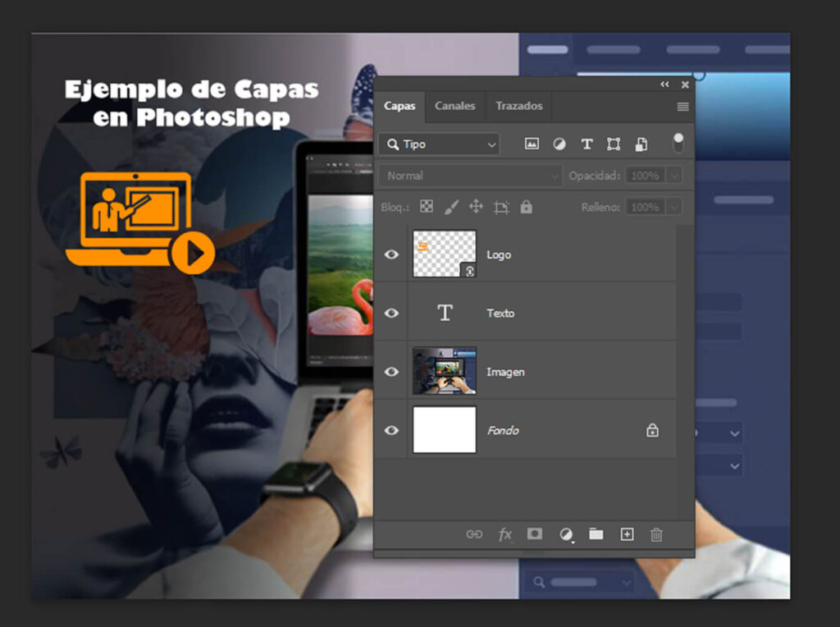Enable Lock transparent pixels in Bloq. row
The width and height of the screenshot is (840, 627).
pyautogui.click(x=426, y=206)
